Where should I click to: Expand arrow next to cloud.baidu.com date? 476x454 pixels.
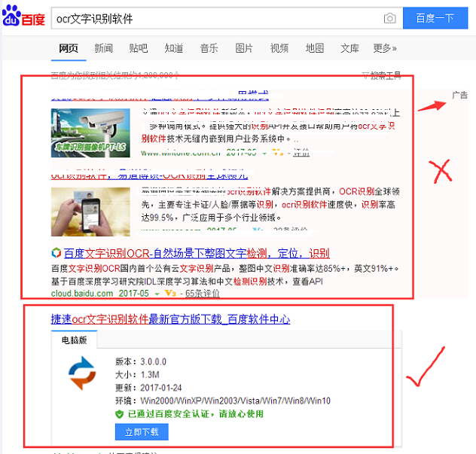point(157,294)
